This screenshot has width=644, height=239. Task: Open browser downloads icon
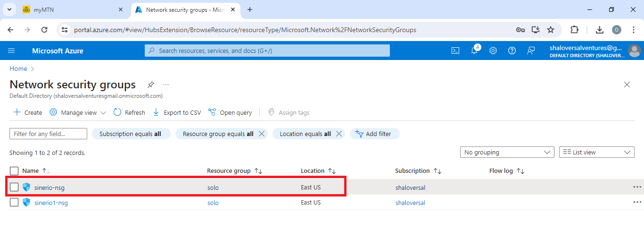[x=600, y=30]
